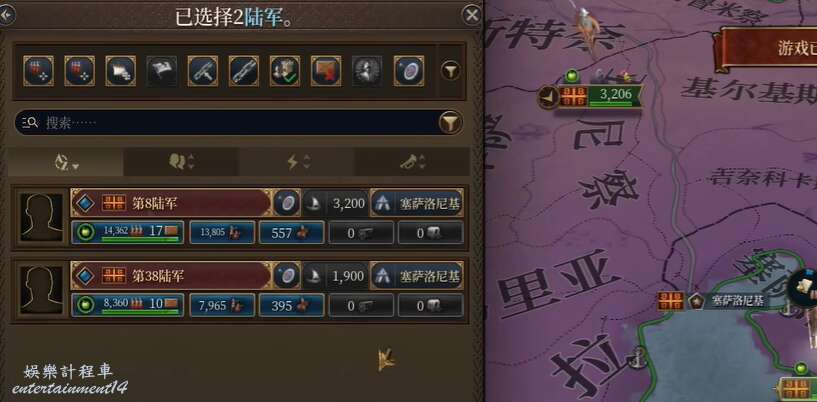Click the hammer-and-chain icon in the action row
This screenshot has width=817, height=402.
[203, 71]
